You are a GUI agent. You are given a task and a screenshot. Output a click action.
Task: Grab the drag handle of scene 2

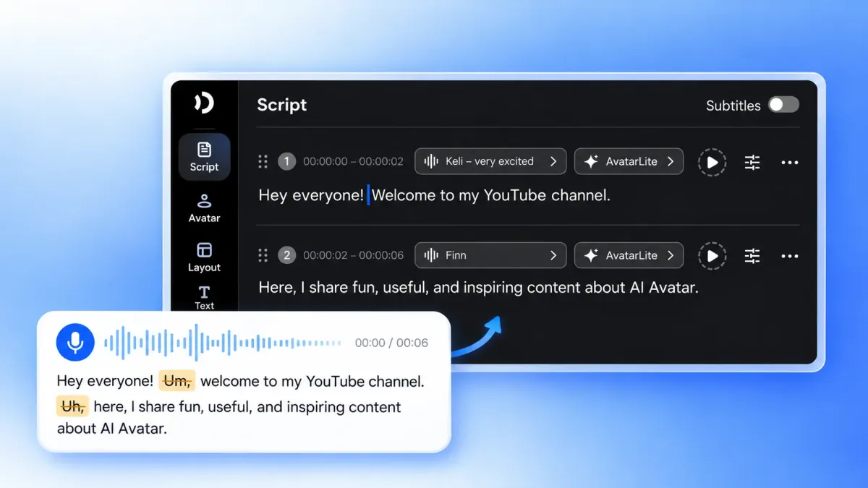tap(263, 255)
